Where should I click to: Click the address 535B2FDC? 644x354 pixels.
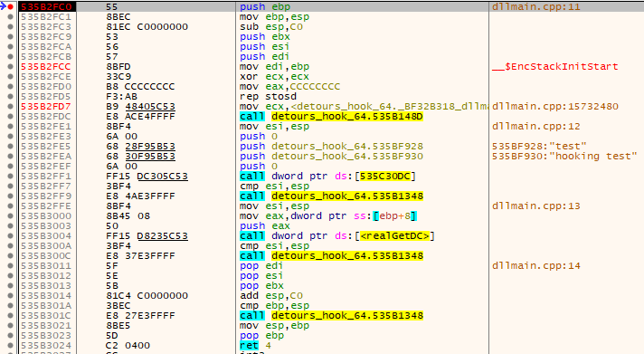click(46, 117)
